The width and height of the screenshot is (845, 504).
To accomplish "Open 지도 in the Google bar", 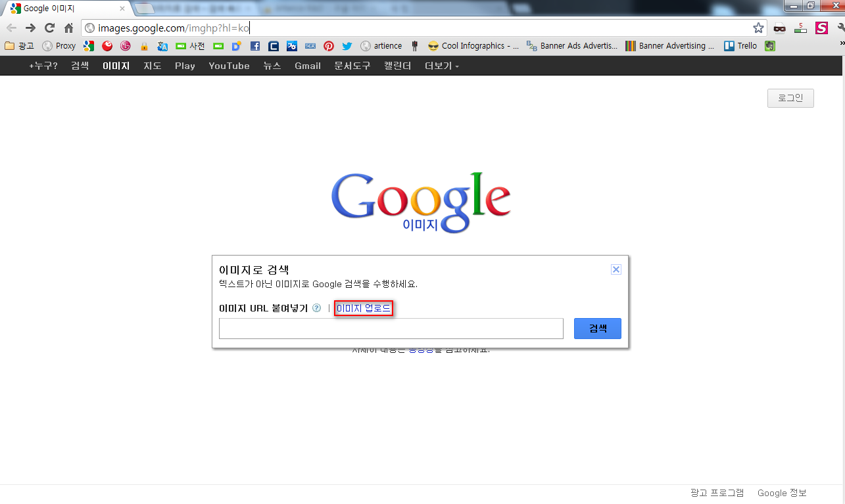I will point(153,66).
